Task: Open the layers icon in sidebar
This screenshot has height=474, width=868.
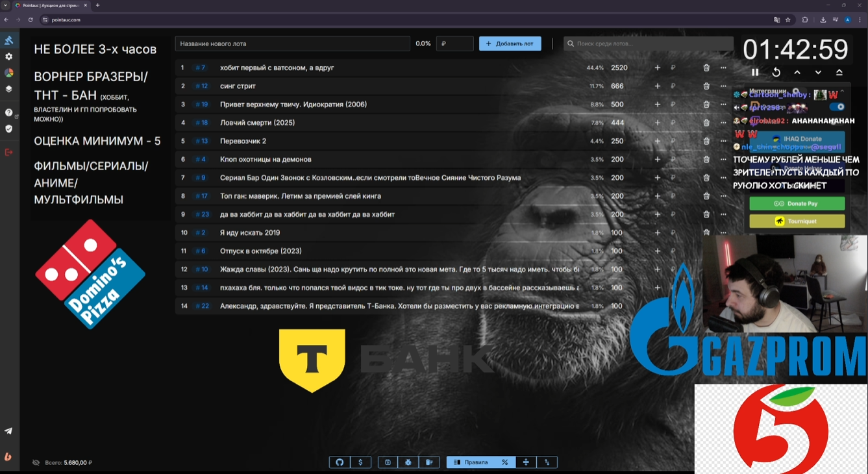Action: pos(9,89)
